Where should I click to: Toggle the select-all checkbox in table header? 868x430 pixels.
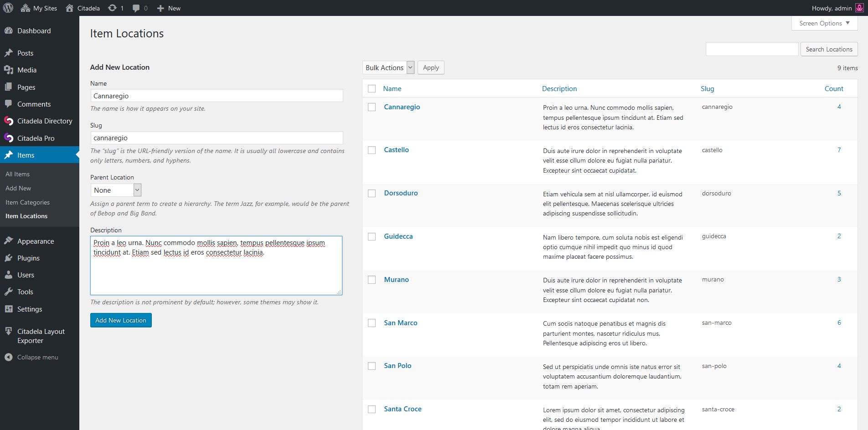coord(372,89)
